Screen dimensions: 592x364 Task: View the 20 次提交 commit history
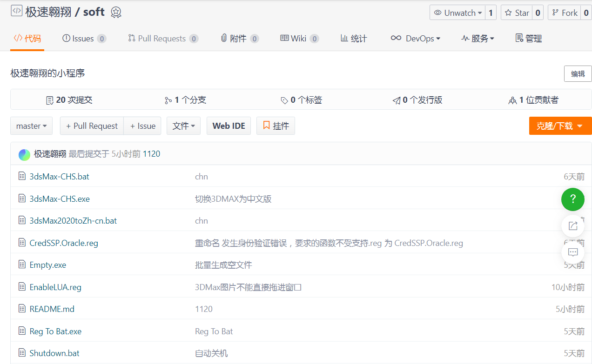(69, 100)
